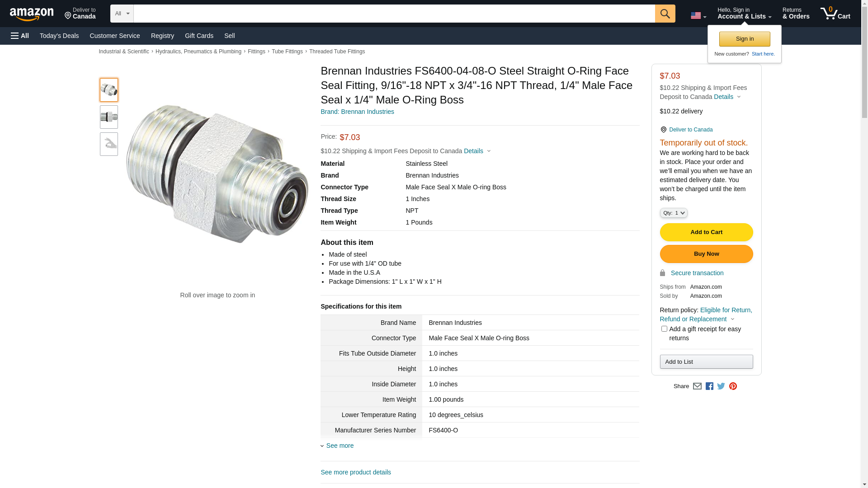Open Today's Deals in nav bar
Viewport: 868px width, 488px height.
[x=59, y=36]
